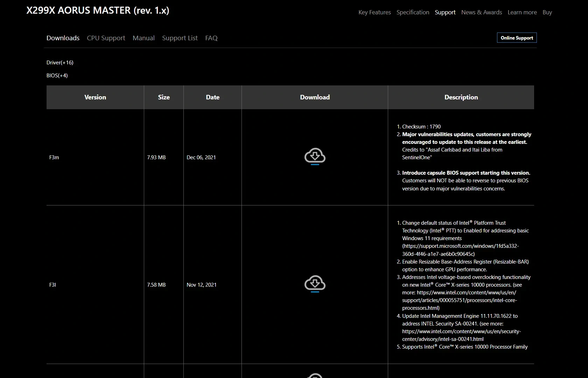Click the partially visible third download icon

coord(315,376)
